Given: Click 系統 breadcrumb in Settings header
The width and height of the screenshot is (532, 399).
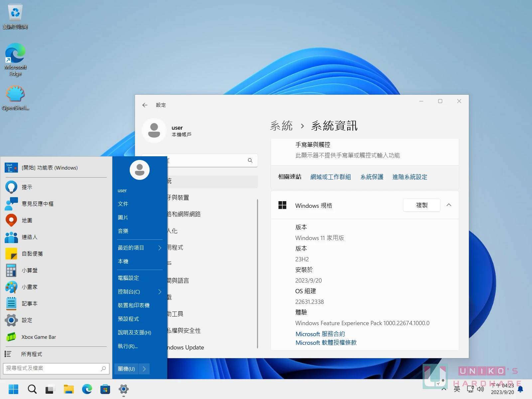Looking at the screenshot, I should coord(281,126).
